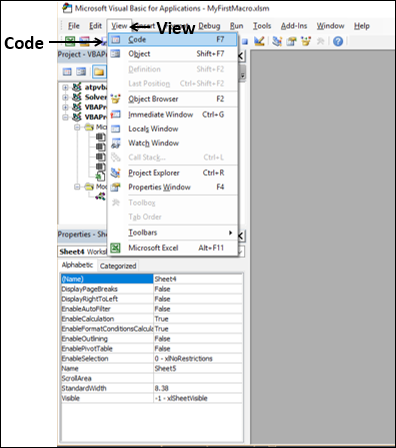This screenshot has height=448, width=396.
Task: Click the Insert UserForm toolbar icon
Action: click(x=84, y=41)
